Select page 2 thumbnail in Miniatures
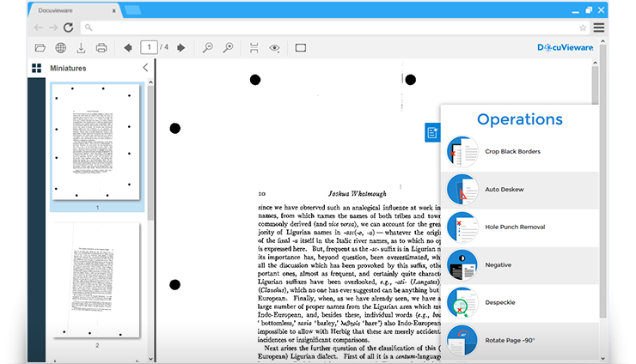This screenshot has height=364, width=636. point(97,281)
